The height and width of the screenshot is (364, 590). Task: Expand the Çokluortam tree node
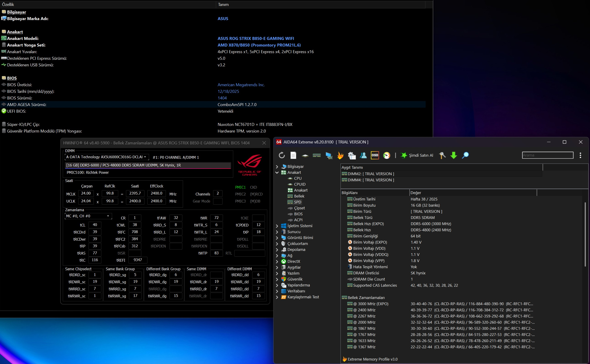point(277,244)
